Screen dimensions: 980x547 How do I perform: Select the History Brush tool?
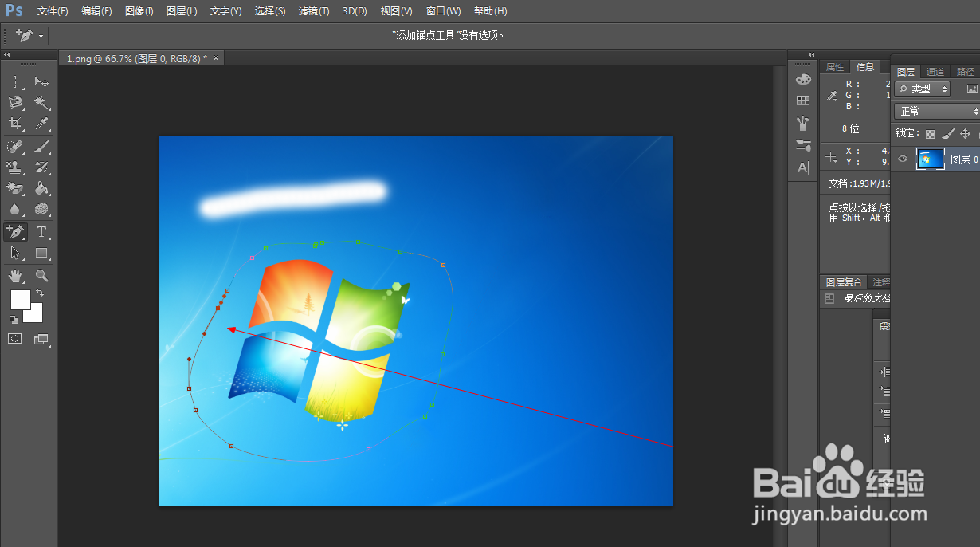point(41,167)
